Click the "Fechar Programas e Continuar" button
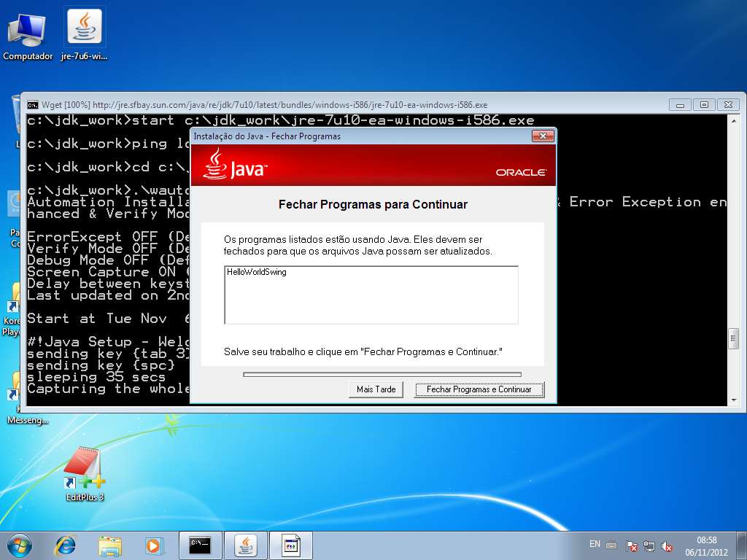The height and width of the screenshot is (560, 747). [x=479, y=389]
